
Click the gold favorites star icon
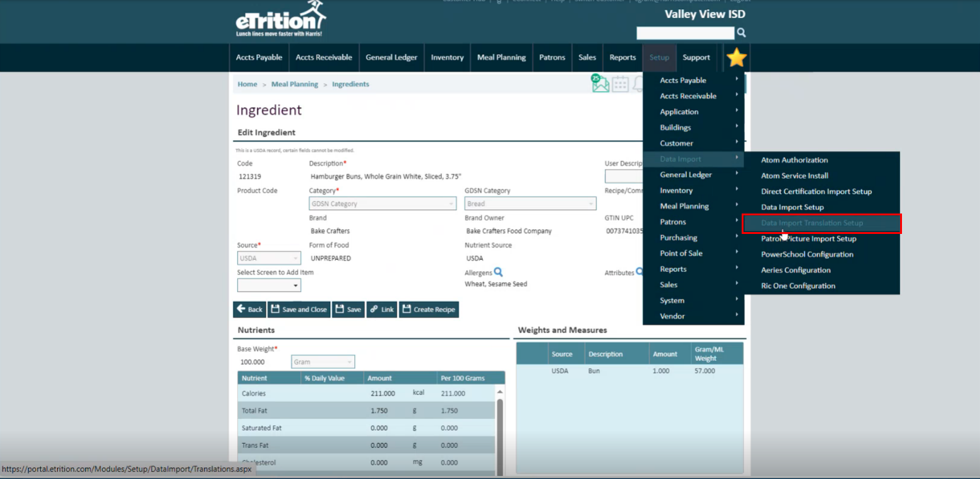736,58
